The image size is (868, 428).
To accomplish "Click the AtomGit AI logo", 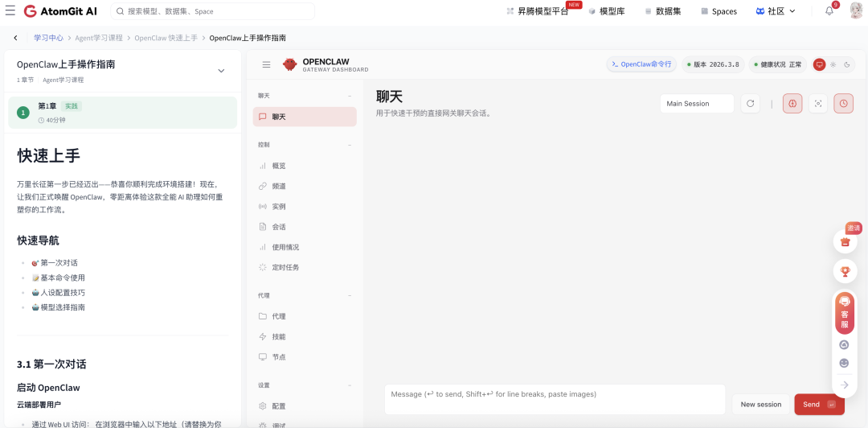I will 60,11.
